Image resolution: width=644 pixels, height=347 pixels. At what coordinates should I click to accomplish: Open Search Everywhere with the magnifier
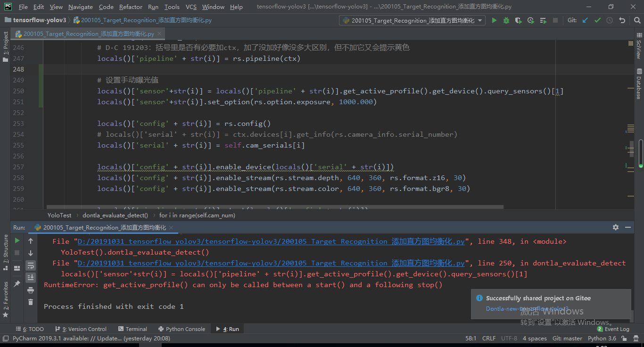[637, 20]
